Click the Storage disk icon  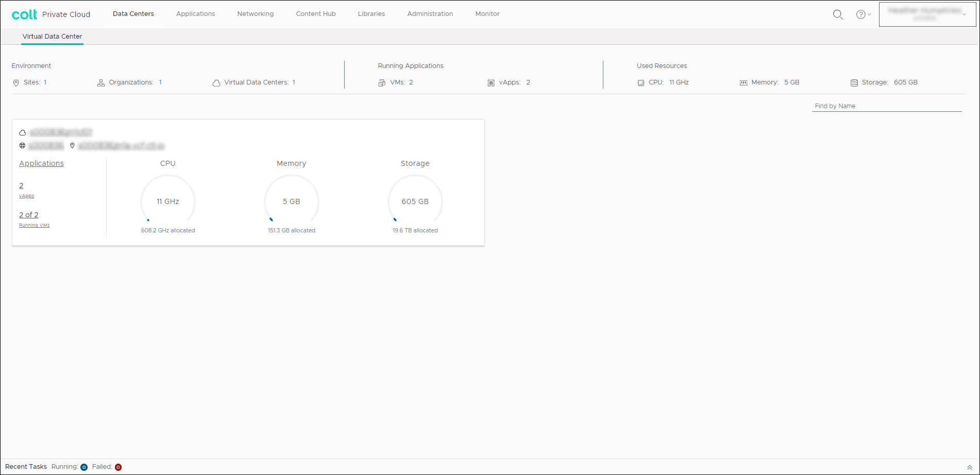coord(854,83)
